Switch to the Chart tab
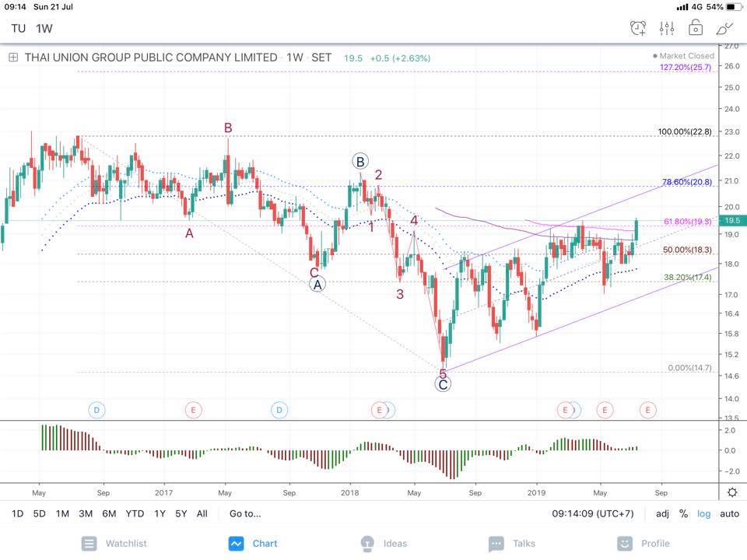 coord(252,544)
